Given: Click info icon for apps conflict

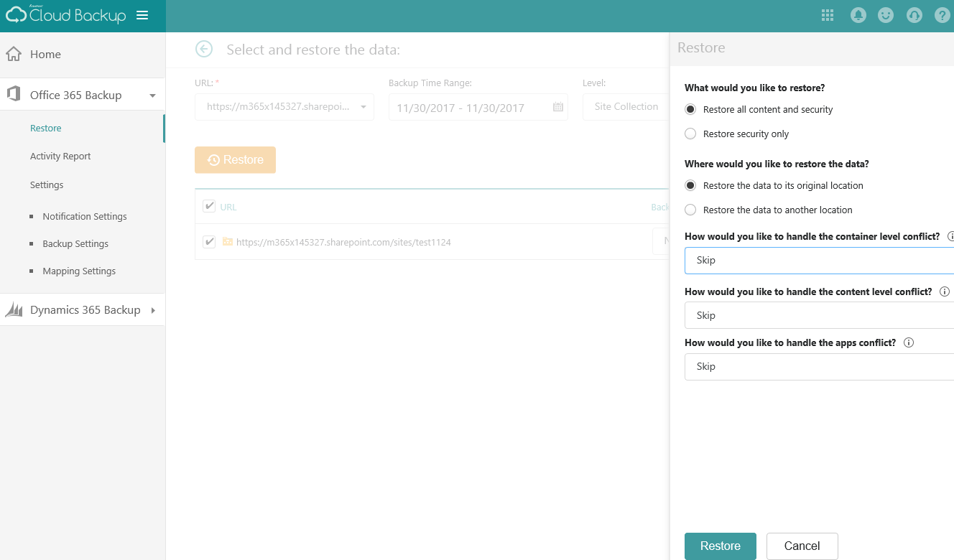Looking at the screenshot, I should tap(908, 342).
